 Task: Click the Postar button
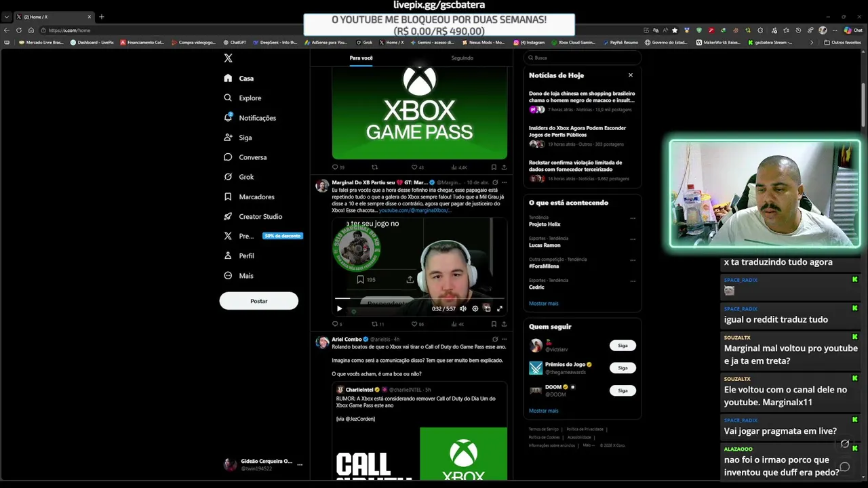258,301
